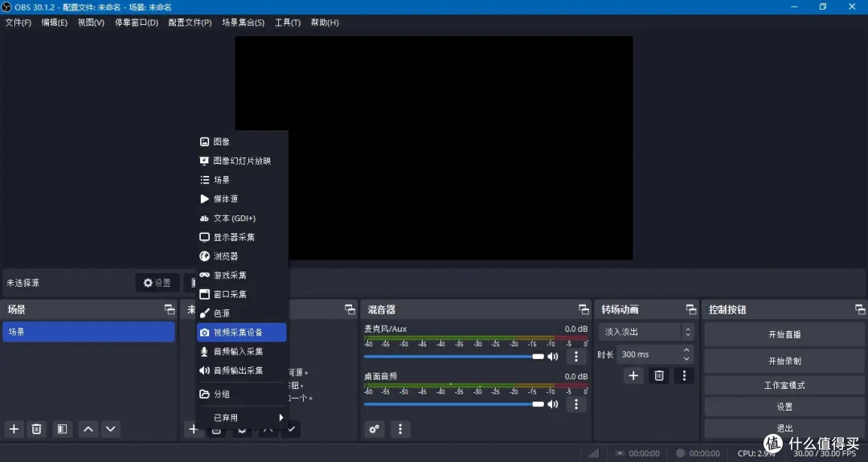The image size is (868, 462).
Task: Toggle 工作室模式 studio mode button
Action: coord(784,385)
